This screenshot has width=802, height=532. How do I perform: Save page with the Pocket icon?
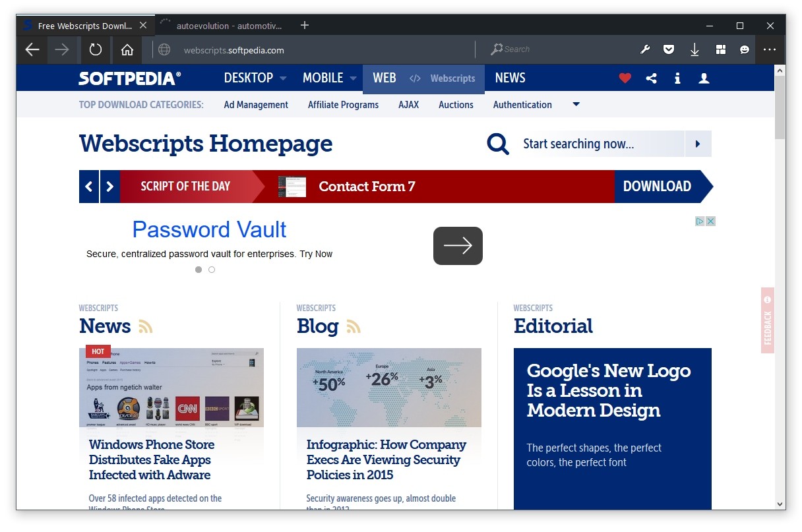point(669,49)
